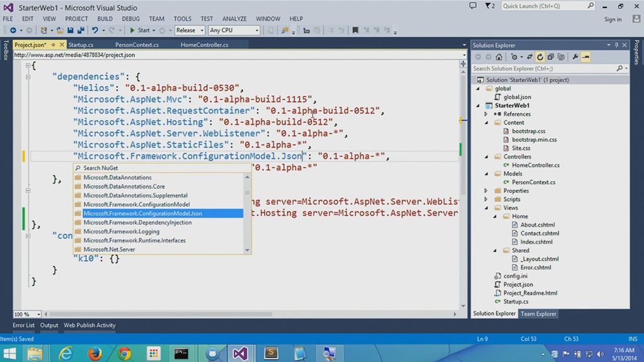The width and height of the screenshot is (644, 362).
Task: Click the Chrome icon in taskbar
Action: click(x=125, y=353)
